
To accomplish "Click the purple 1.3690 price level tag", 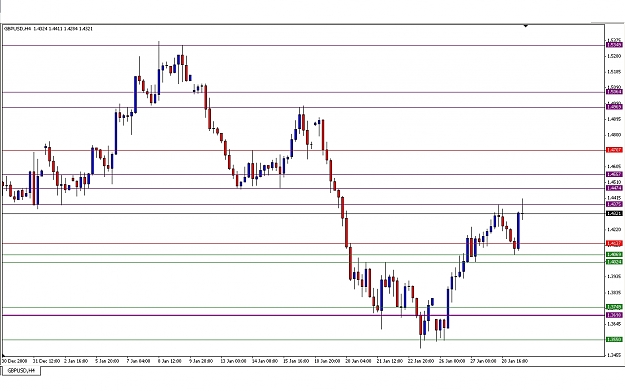I will (x=614, y=315).
